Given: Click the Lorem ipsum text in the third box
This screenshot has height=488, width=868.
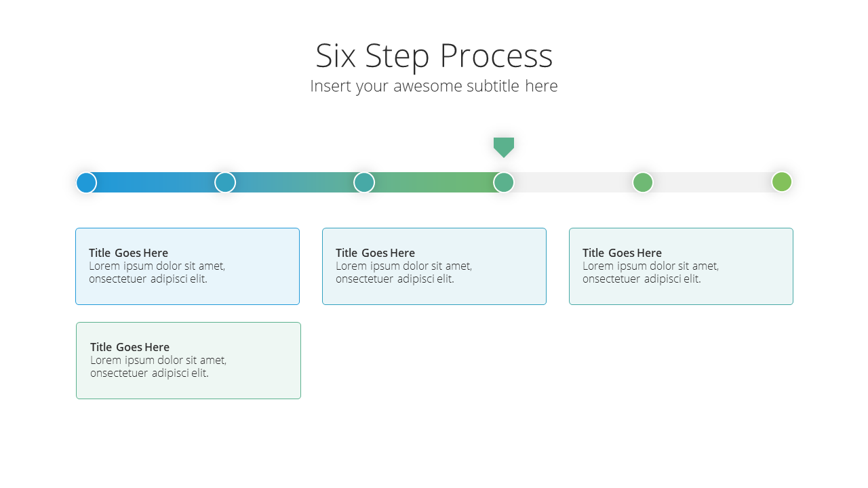Looking at the screenshot, I should pos(650,272).
